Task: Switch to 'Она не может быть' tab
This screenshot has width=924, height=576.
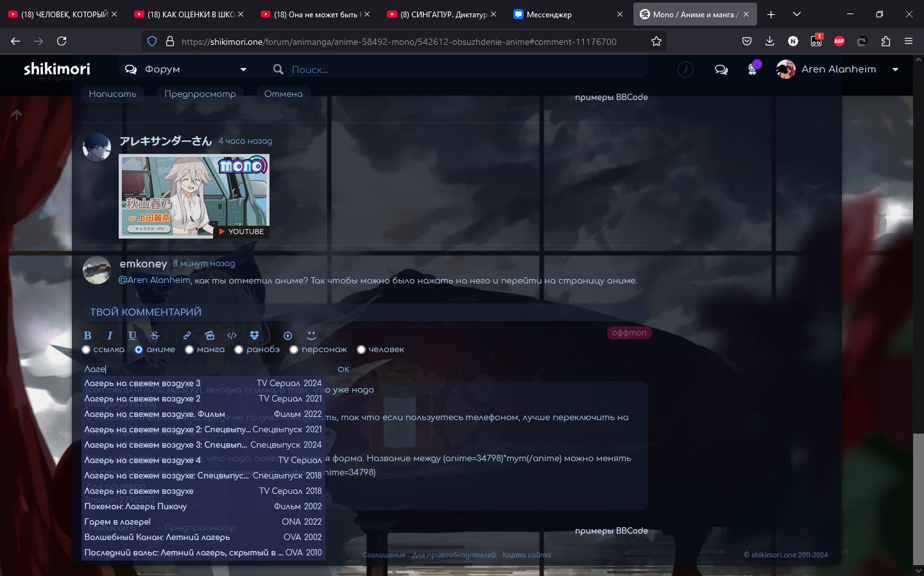Action: (316, 14)
